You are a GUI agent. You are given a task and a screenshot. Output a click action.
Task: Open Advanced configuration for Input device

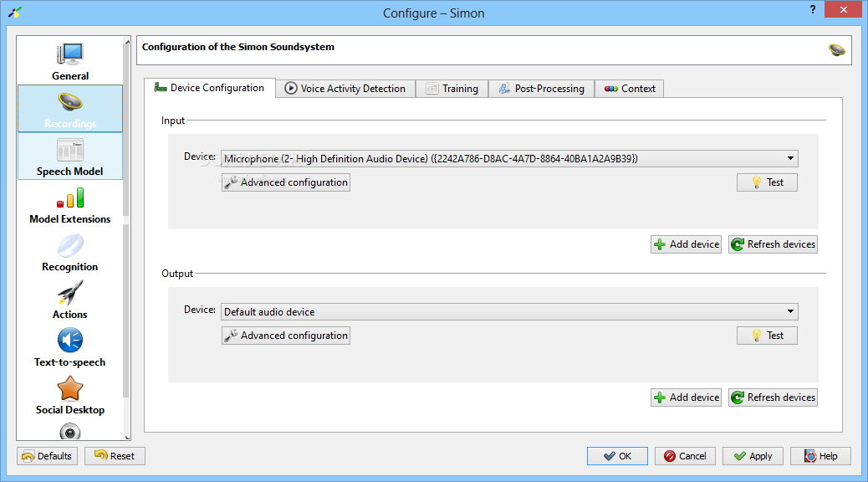coord(286,182)
